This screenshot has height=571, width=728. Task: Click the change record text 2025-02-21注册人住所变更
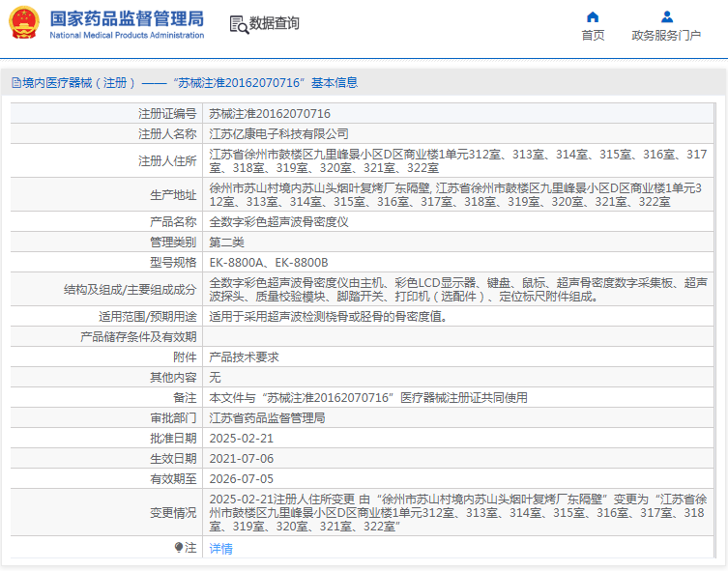click(458, 513)
